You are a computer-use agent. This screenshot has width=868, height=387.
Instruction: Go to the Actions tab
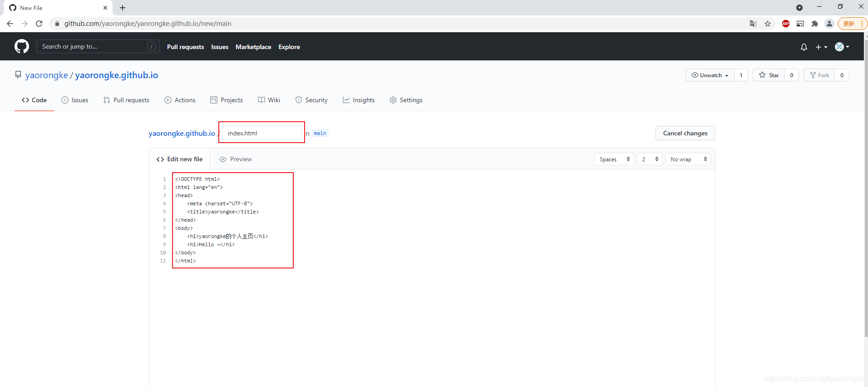[x=180, y=100]
